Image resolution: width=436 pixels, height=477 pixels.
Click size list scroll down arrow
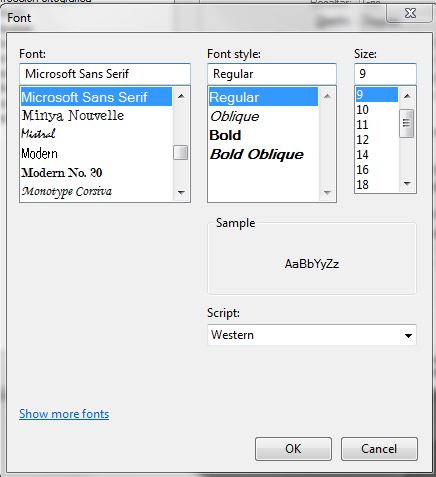point(407,183)
